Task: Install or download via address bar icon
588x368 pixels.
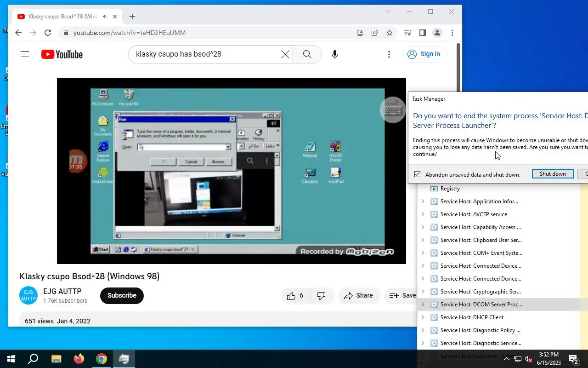Action: coord(360,33)
